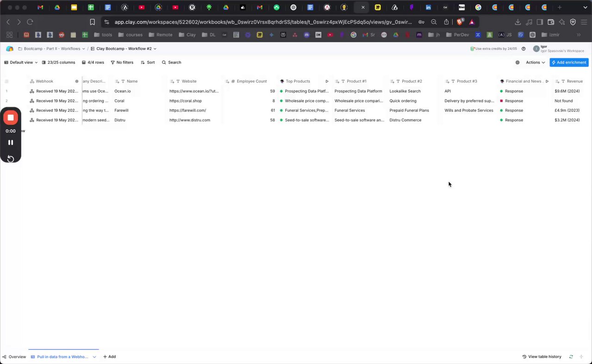The height and width of the screenshot is (364, 592).
Task: Open the Bootcamp - Part II - Workflows folder menu
Action: 51,49
